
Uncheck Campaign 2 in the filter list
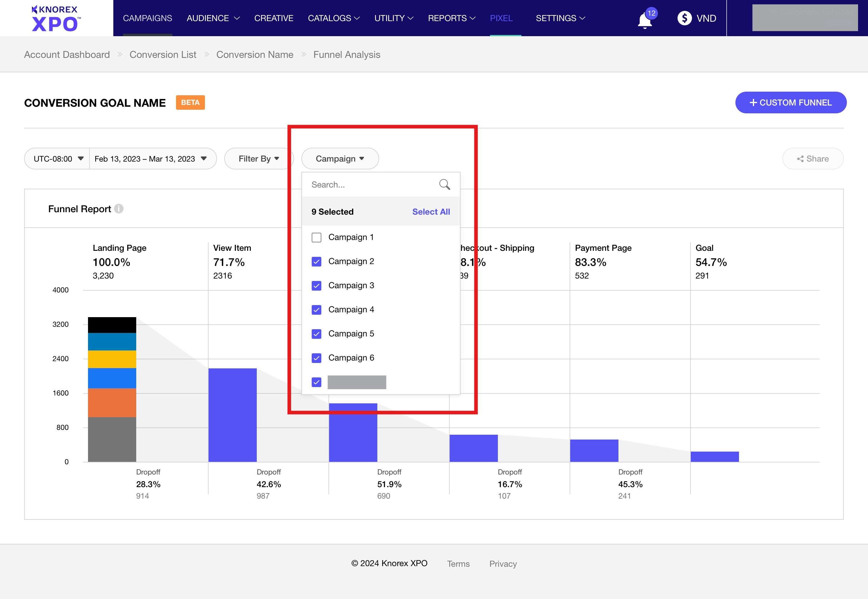pos(316,261)
